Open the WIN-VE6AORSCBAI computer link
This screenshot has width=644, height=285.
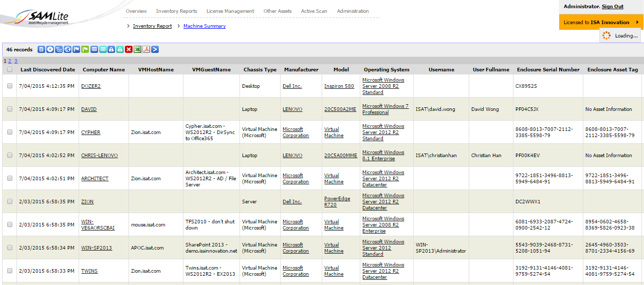(98, 225)
